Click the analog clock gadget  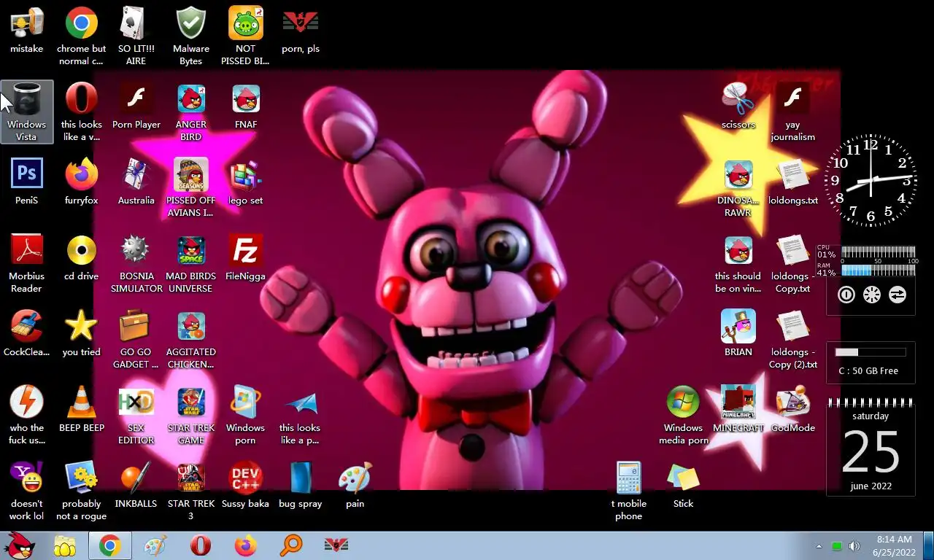pyautogui.click(x=871, y=179)
